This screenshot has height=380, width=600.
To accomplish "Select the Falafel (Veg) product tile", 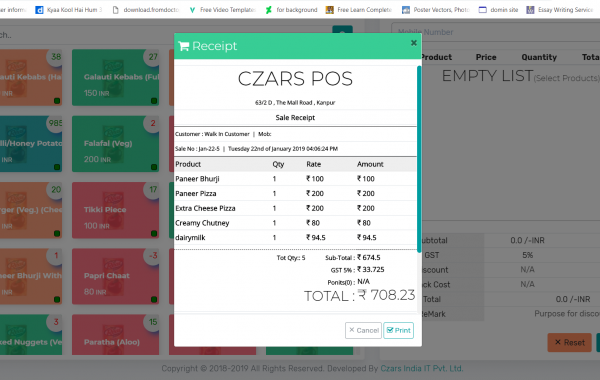I will pos(116,144).
